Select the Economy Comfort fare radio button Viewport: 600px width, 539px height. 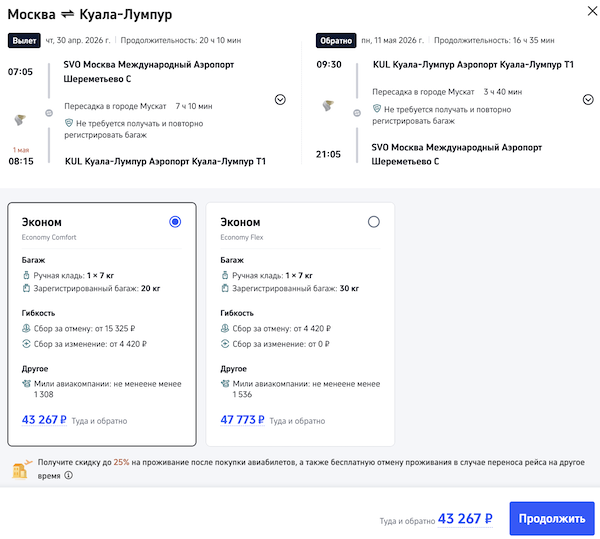176,222
